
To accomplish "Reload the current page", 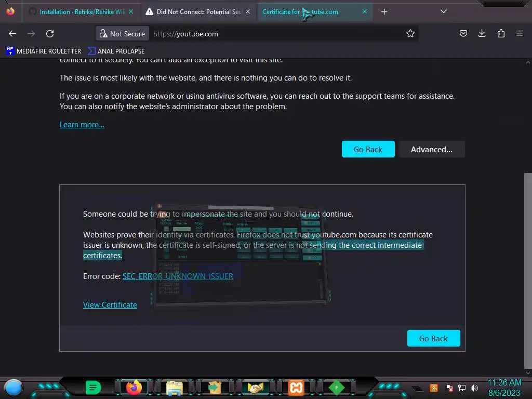I will pyautogui.click(x=50, y=34).
